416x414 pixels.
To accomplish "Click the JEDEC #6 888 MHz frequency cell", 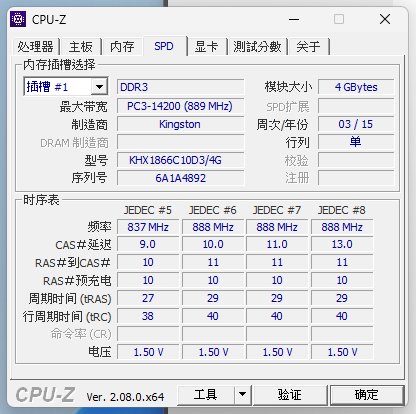I will point(213,227).
